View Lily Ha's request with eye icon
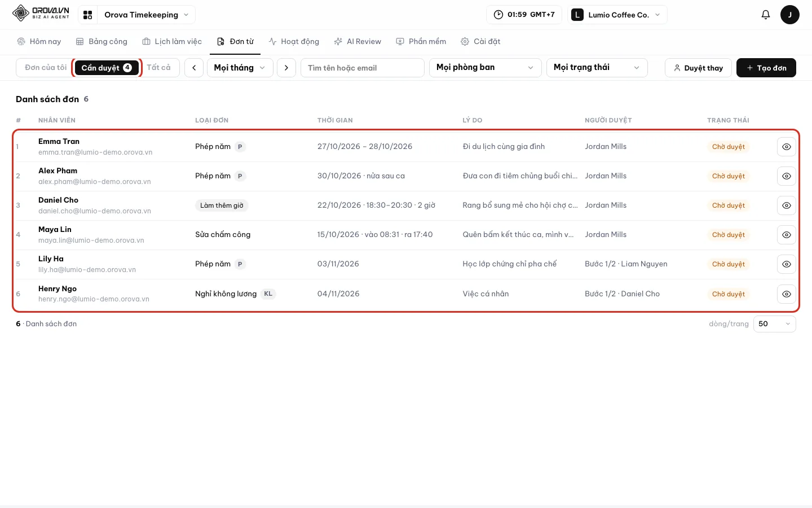The image size is (812, 508). (786, 264)
